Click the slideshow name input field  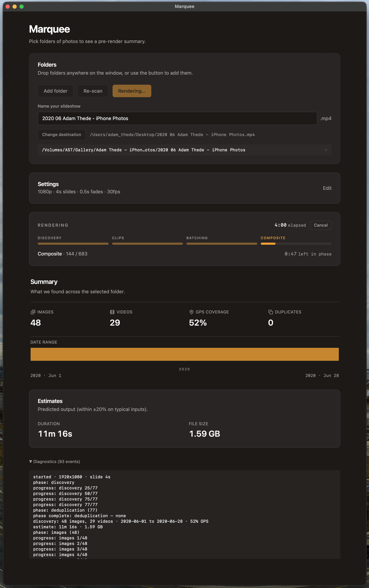pos(177,118)
